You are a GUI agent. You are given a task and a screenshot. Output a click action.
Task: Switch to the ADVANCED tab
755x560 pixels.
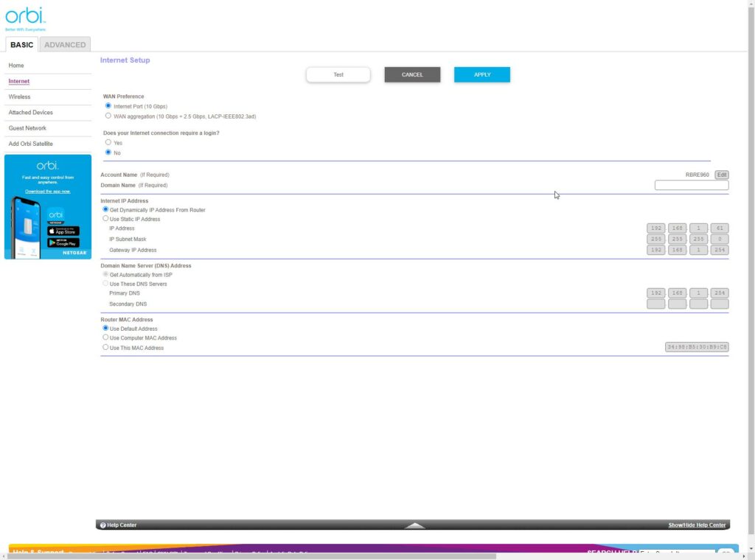click(65, 45)
